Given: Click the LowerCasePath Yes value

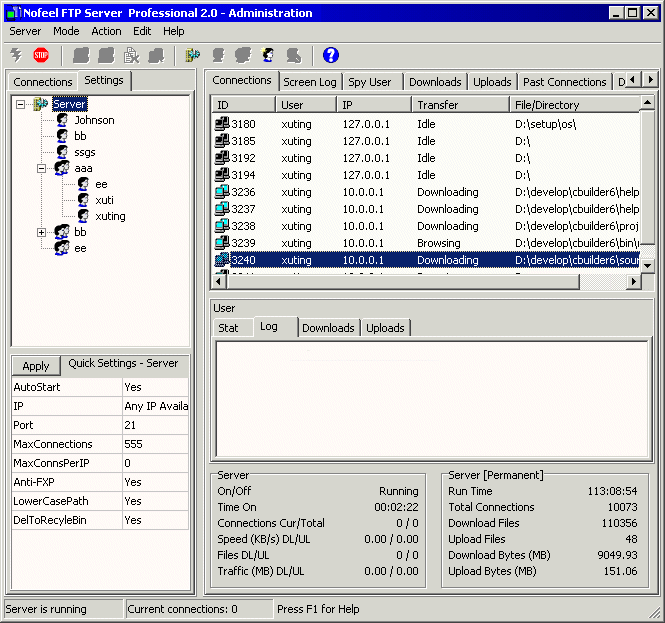Looking at the screenshot, I should tap(155, 501).
